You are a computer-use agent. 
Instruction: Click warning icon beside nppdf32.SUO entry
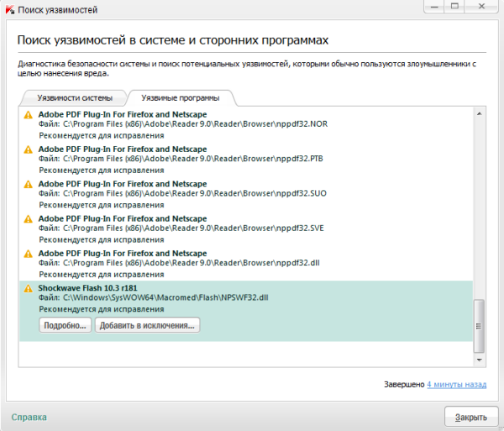pos(29,184)
